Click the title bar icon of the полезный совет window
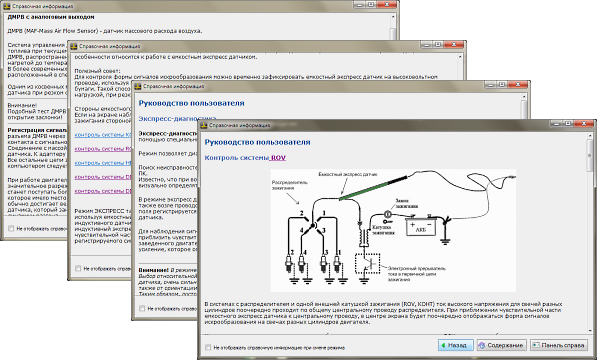 (73, 46)
